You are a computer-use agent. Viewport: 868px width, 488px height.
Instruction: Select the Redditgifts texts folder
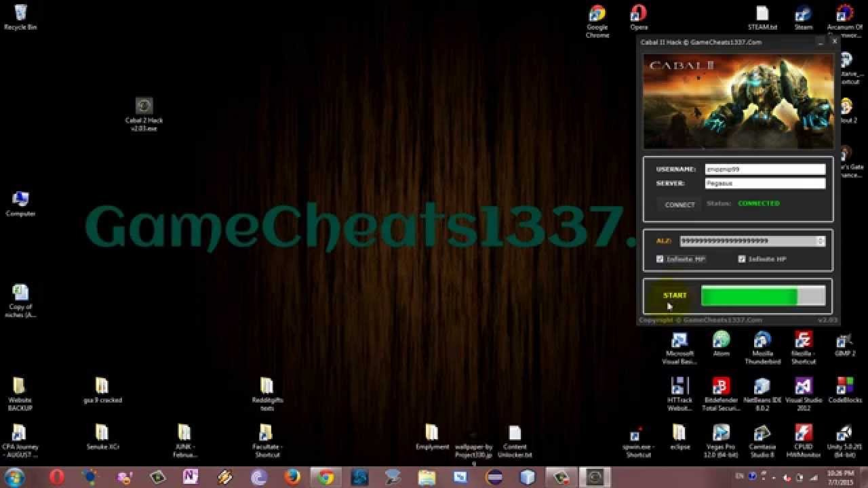267,394
